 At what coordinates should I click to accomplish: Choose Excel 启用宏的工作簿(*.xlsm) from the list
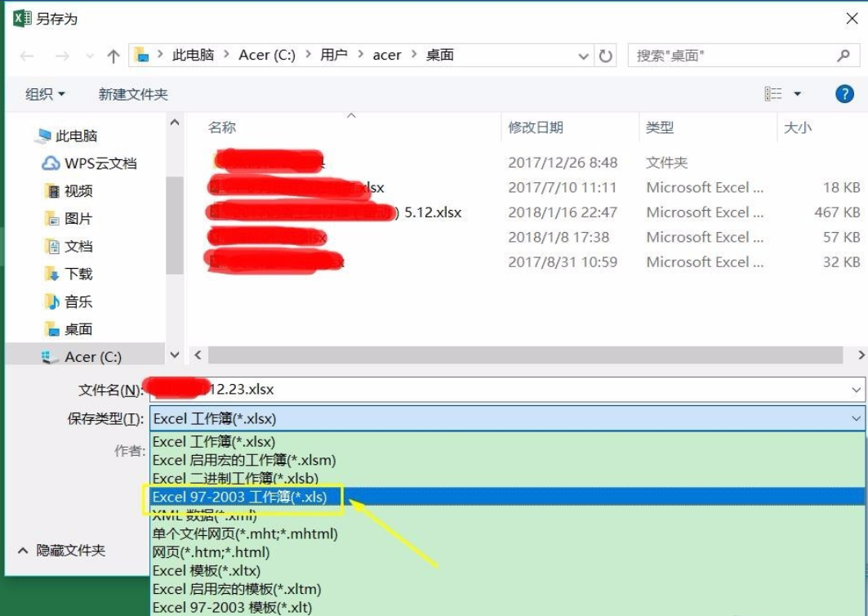(242, 460)
